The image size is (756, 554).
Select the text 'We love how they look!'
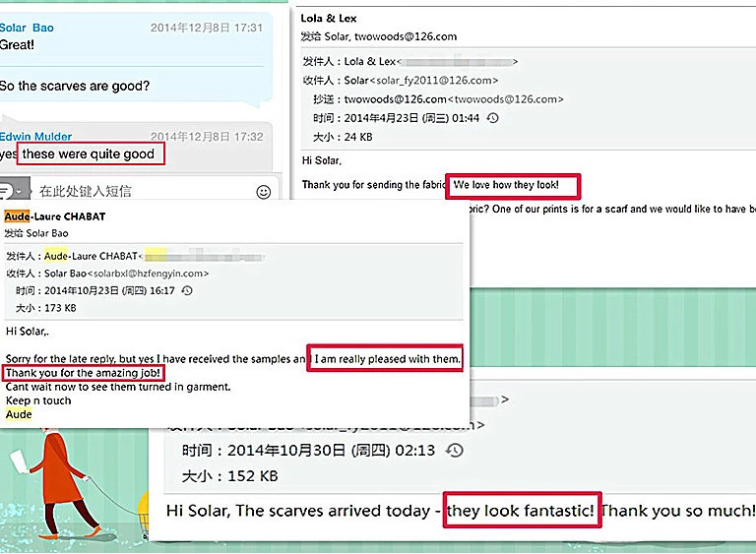tap(506, 185)
